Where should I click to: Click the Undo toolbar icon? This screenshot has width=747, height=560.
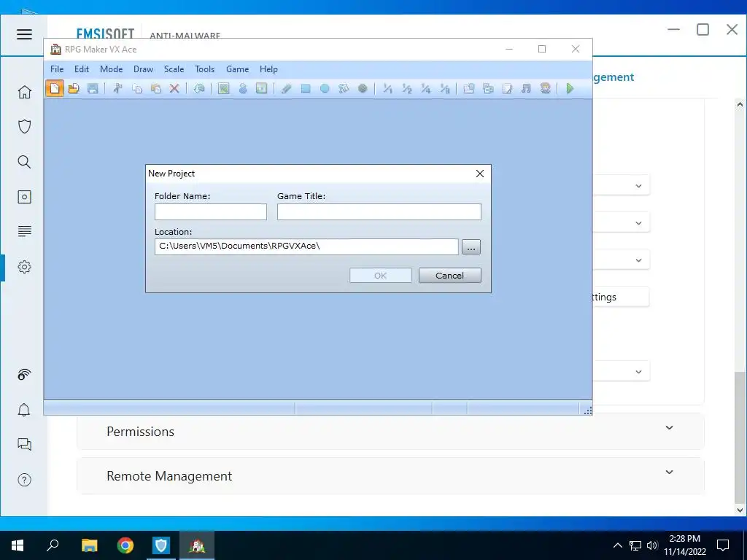click(199, 88)
